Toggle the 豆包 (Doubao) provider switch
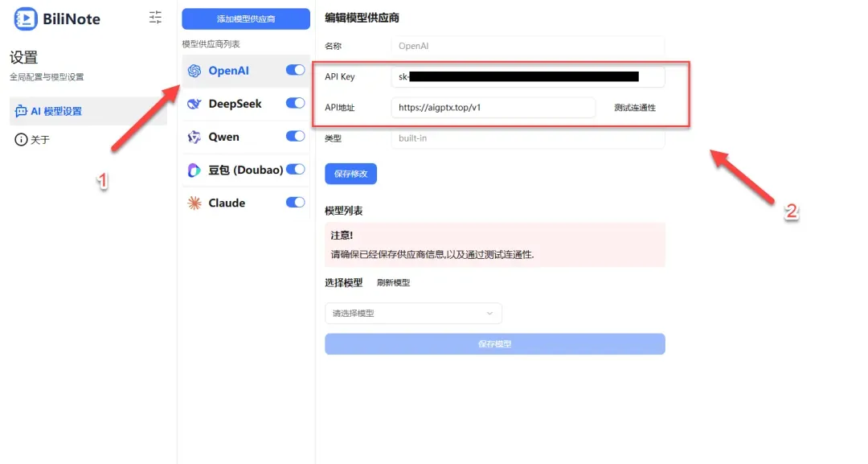Image resolution: width=868 pixels, height=464 pixels. tap(296, 170)
